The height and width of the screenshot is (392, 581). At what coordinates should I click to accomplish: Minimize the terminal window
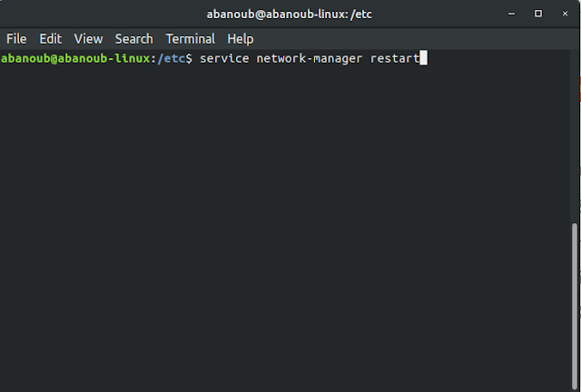tap(514, 15)
